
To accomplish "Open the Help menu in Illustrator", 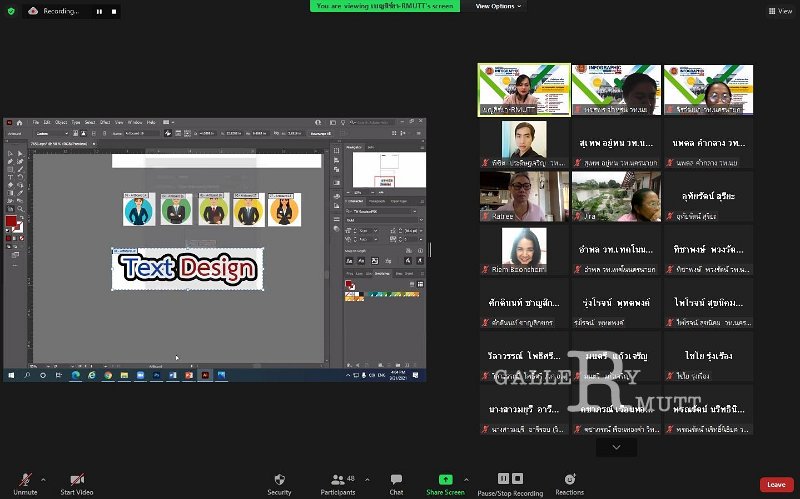I will click(x=151, y=122).
